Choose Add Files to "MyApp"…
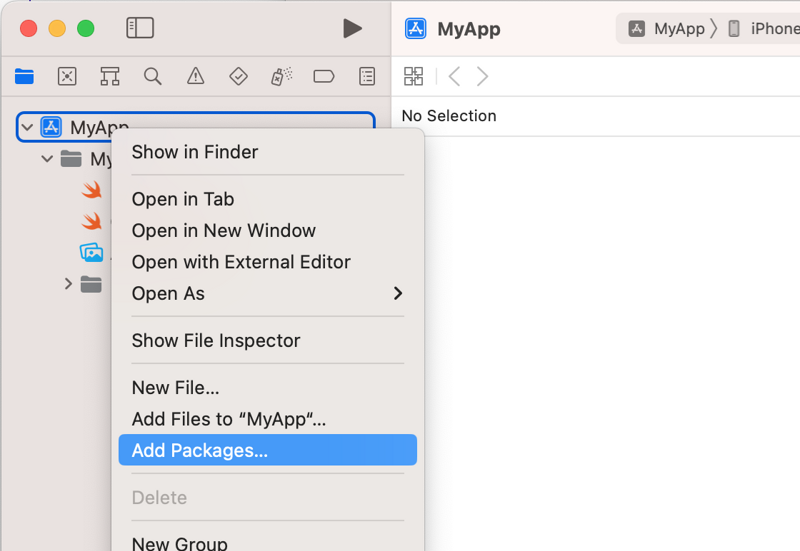The height and width of the screenshot is (551, 800). pyautogui.click(x=268, y=419)
